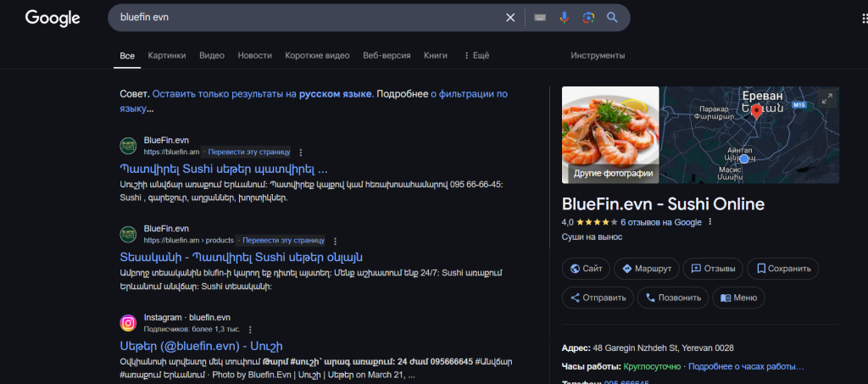
Task: Open three-dot menu of first bluefin.am result
Action: pos(300,152)
